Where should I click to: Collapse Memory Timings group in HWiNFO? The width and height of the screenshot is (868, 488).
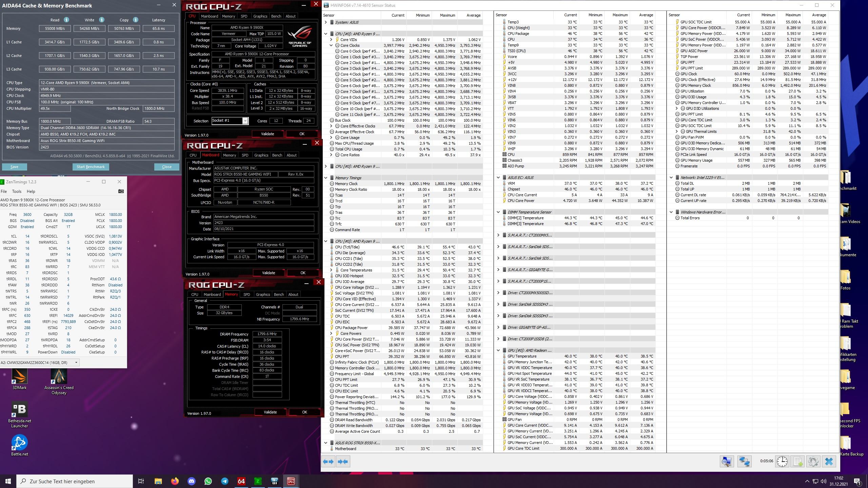pyautogui.click(x=326, y=178)
